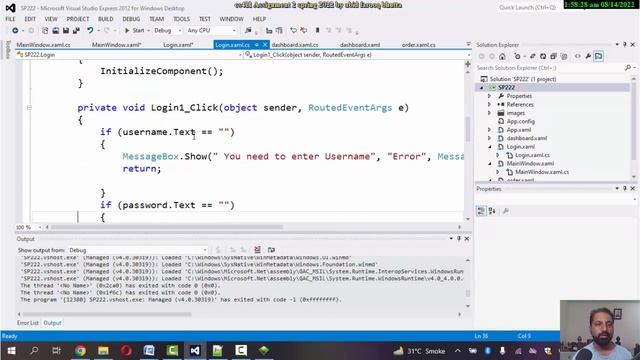Toggle a bookmark with the bookmark icon
640x360 pixels.
pos(317,31)
